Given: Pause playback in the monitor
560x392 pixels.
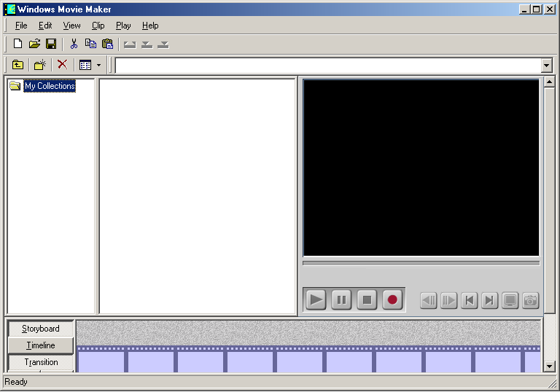Looking at the screenshot, I should click(x=341, y=300).
